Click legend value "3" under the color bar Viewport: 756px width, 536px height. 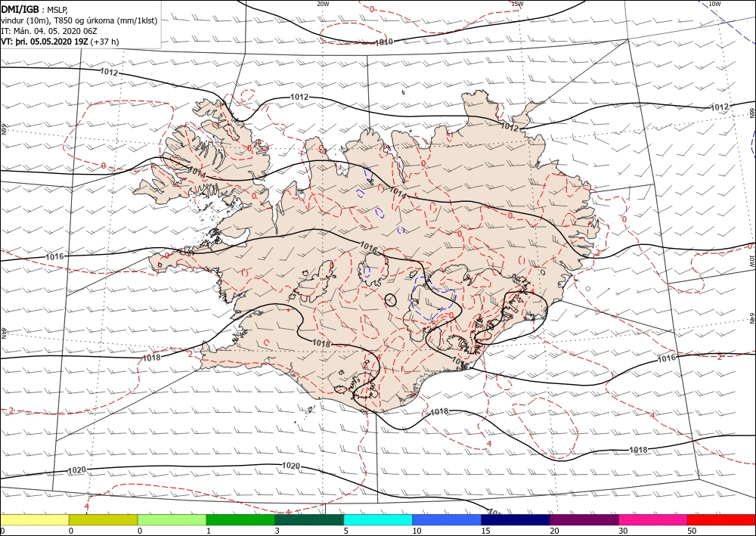277,531
